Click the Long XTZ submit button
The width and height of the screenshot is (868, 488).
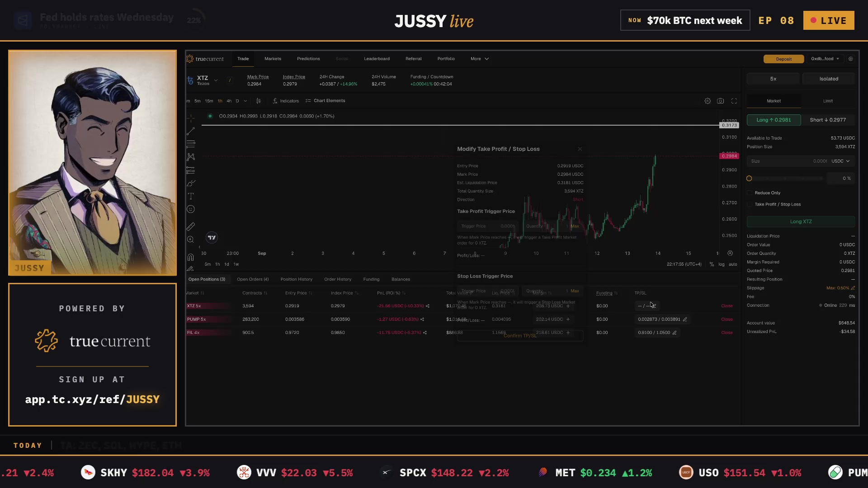coord(801,221)
